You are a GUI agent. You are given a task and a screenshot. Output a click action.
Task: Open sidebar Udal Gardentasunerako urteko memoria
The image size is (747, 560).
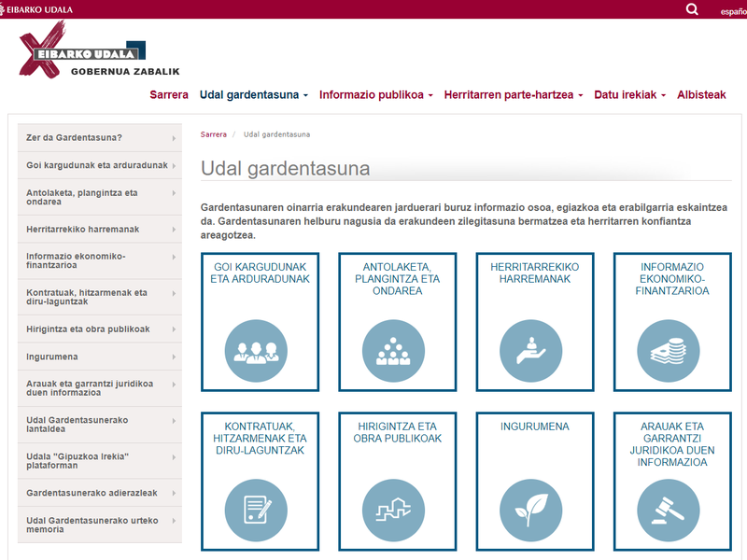(100, 525)
